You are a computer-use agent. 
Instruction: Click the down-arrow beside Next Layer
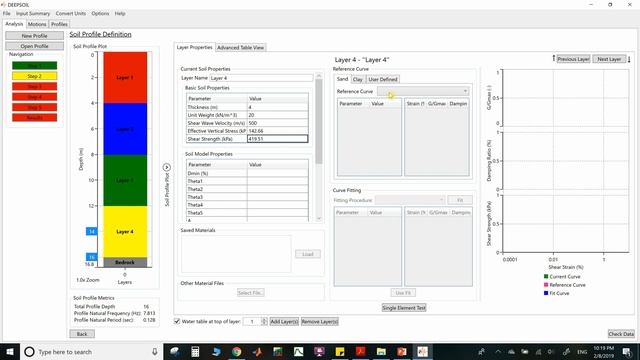629,59
